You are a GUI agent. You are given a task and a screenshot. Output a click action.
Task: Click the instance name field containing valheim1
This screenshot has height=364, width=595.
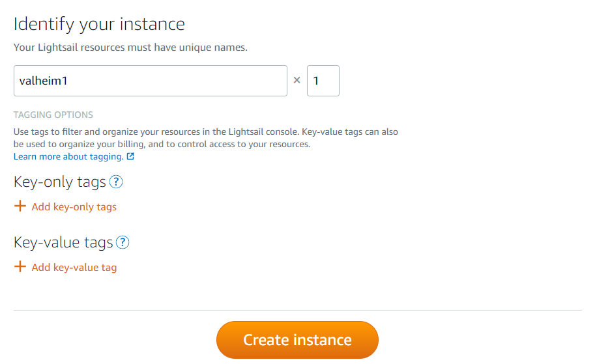(x=151, y=81)
